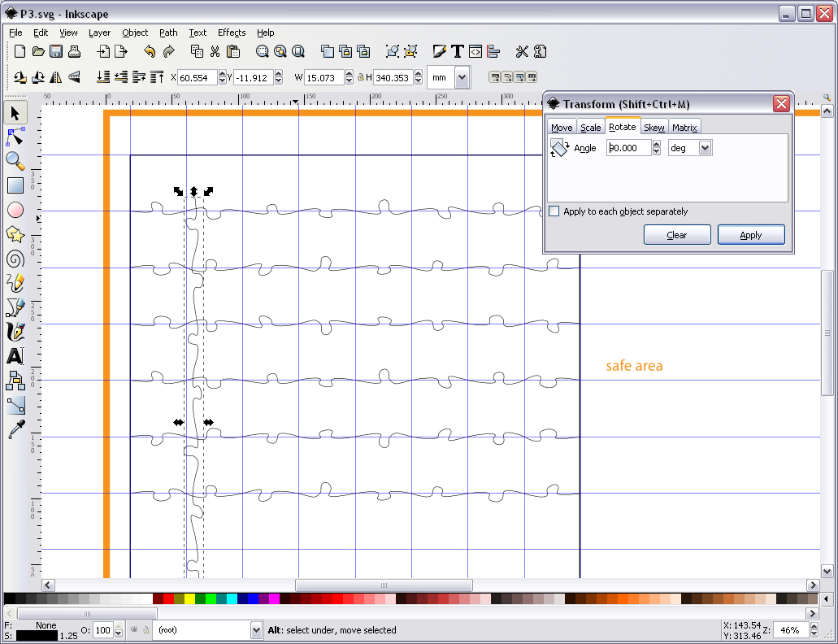Image resolution: width=838 pixels, height=644 pixels.
Task: Open the angle unit deg dropdown
Action: [x=705, y=148]
